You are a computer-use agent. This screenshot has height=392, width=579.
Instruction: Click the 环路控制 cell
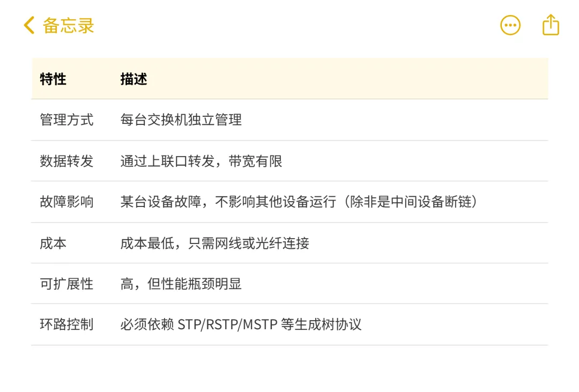pos(66,324)
